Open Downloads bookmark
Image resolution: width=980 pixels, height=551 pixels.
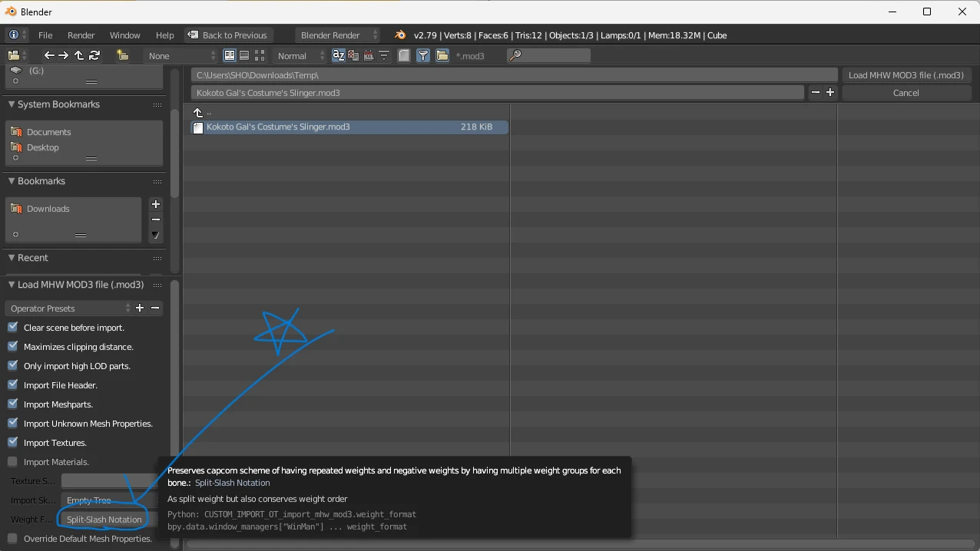click(x=48, y=209)
